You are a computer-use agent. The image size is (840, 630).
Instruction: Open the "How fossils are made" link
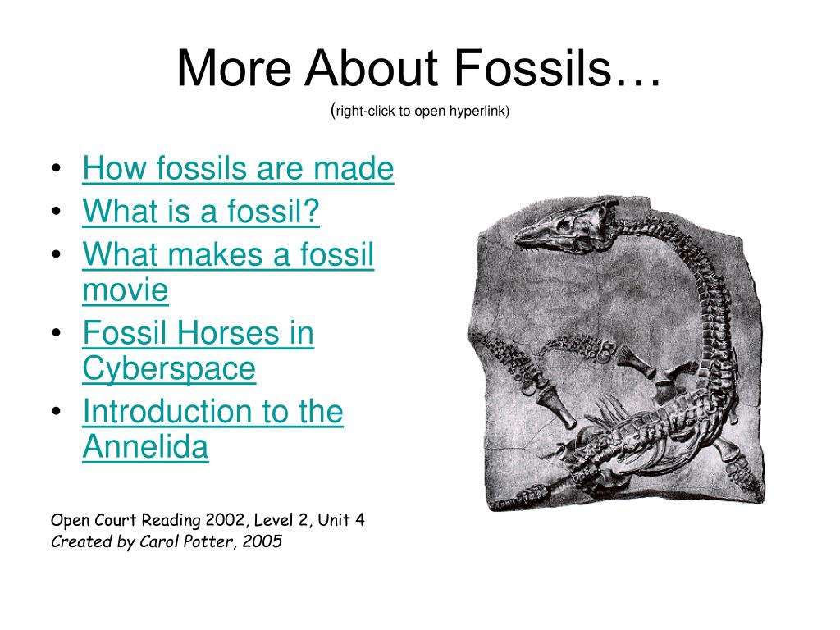tap(238, 168)
